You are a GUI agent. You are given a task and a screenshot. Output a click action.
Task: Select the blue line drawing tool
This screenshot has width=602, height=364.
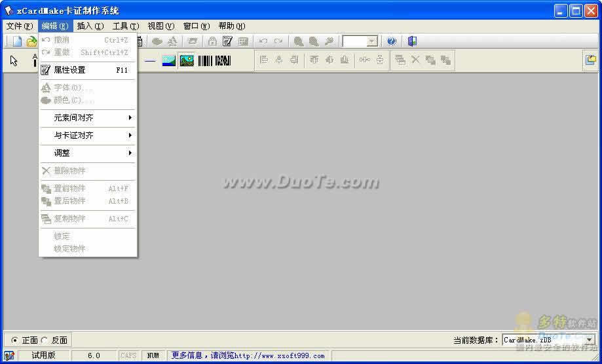[x=151, y=61]
